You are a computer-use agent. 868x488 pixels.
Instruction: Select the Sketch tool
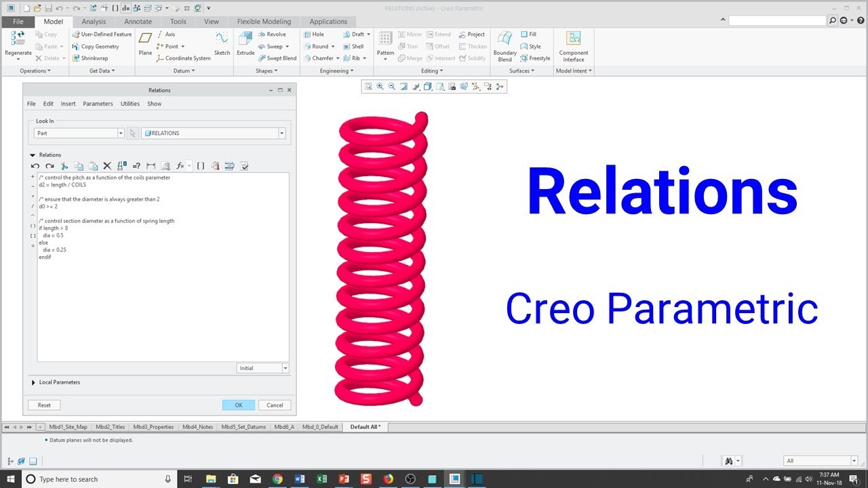point(222,43)
